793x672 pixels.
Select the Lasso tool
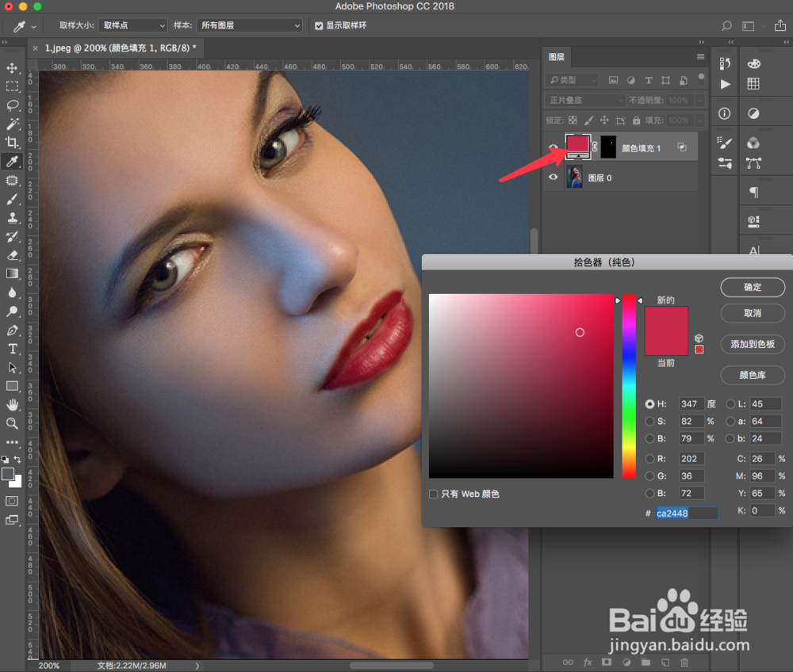click(12, 105)
